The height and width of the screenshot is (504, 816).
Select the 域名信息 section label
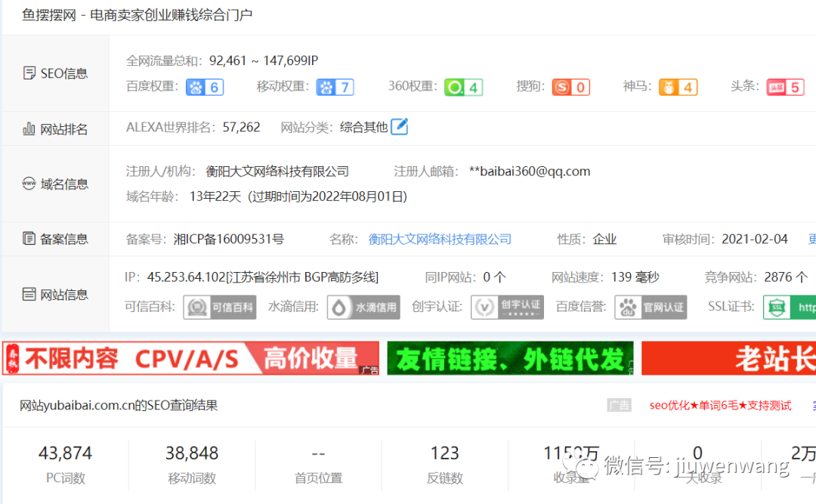coord(64,184)
